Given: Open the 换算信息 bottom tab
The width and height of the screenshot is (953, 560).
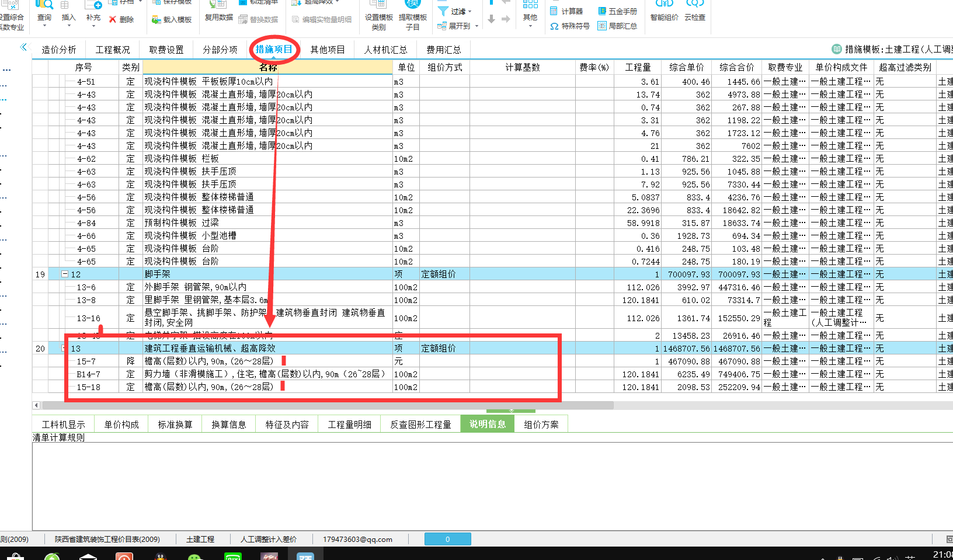Looking at the screenshot, I should [229, 425].
